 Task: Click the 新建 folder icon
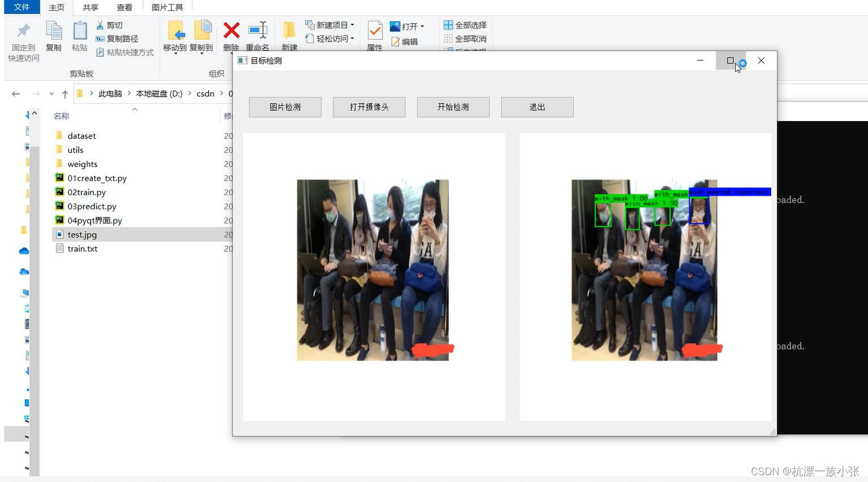290,31
